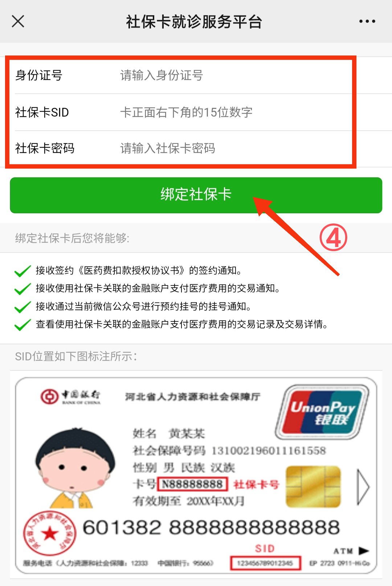The image size is (392, 586).
Task: Click the UnionPay logo on the card
Action: (322, 412)
